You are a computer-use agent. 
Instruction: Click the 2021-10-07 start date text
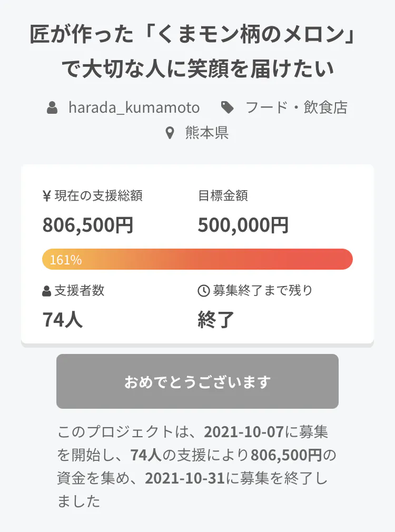coord(243,432)
